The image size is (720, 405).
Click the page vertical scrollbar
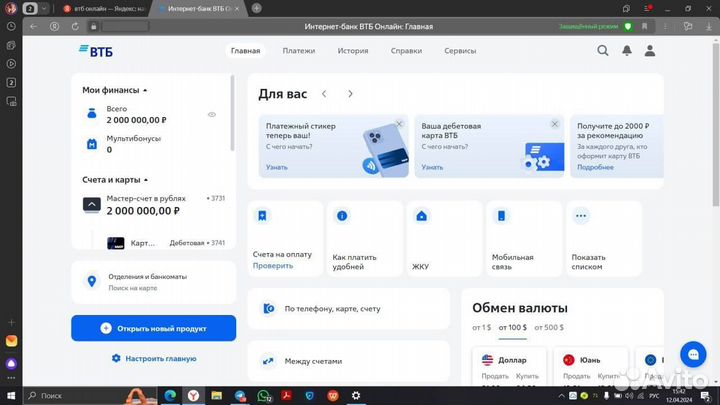[715, 125]
